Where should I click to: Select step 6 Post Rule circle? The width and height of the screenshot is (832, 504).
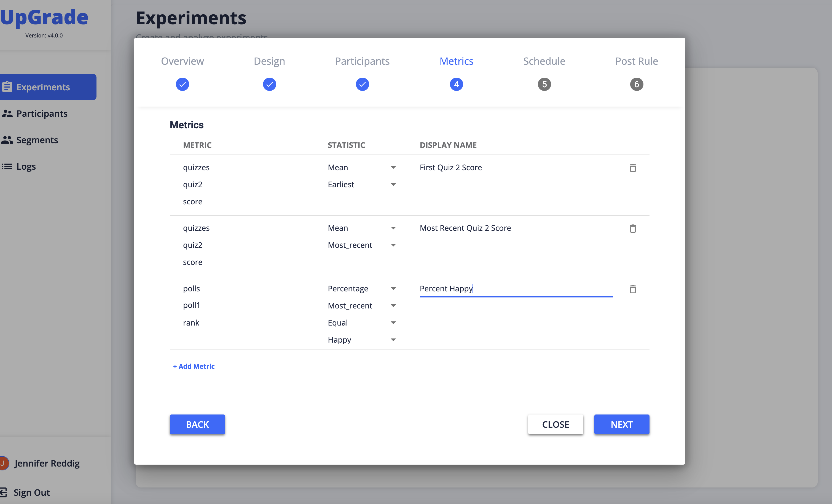click(x=636, y=84)
